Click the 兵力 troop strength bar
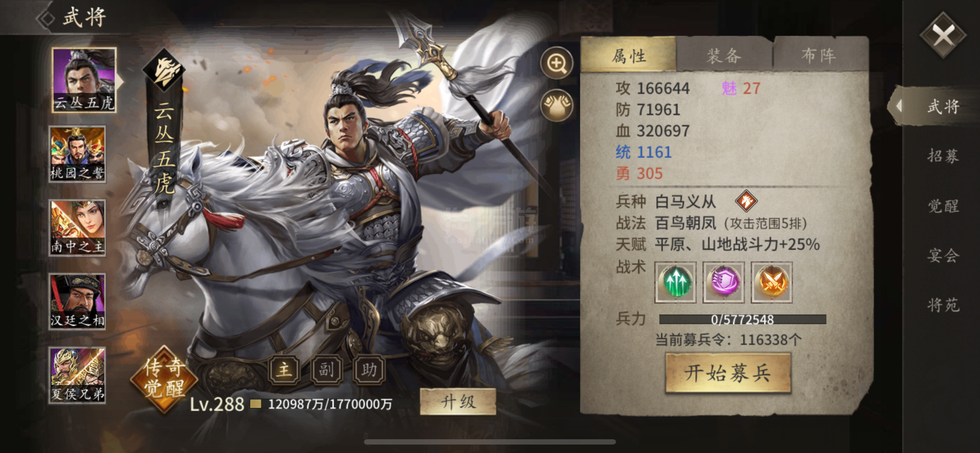980x453 pixels. click(742, 319)
